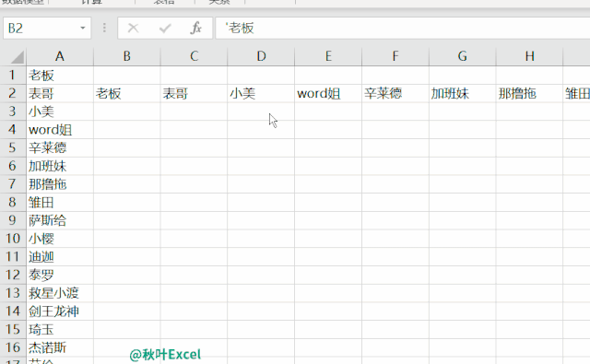Click cell E2 containing word姐

(x=328, y=93)
